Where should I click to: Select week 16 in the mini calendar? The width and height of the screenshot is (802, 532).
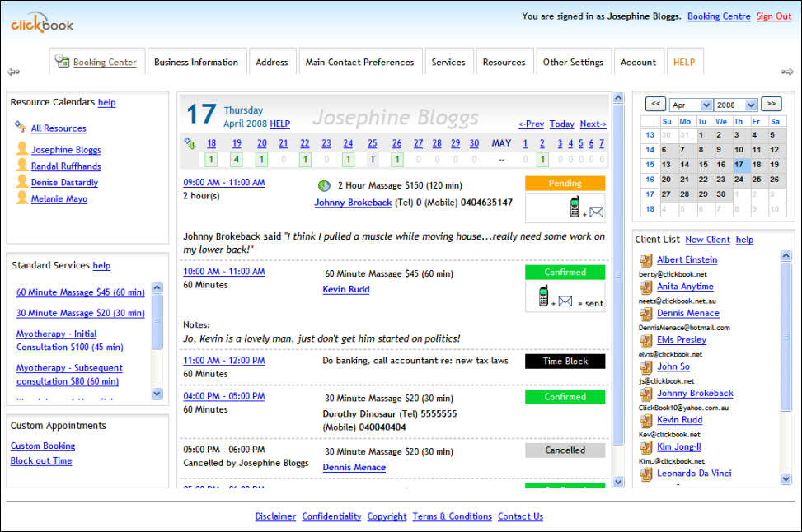[x=650, y=180]
